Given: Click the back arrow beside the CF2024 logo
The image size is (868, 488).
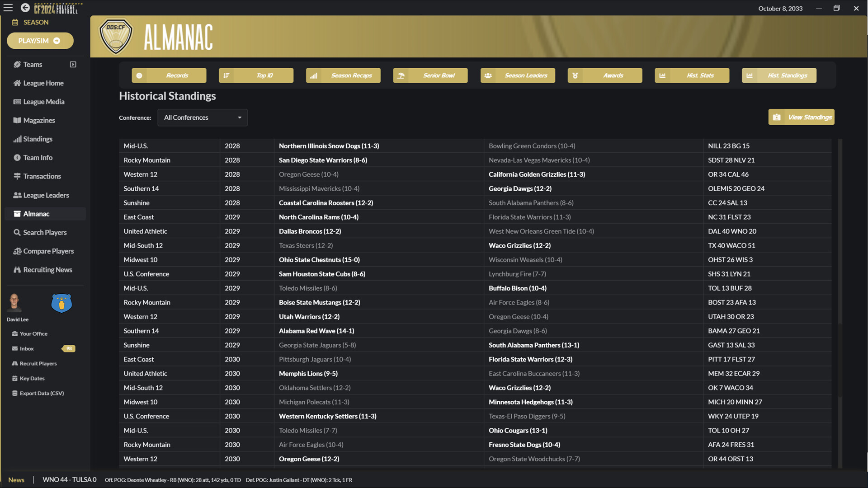Looking at the screenshot, I should [x=25, y=8].
